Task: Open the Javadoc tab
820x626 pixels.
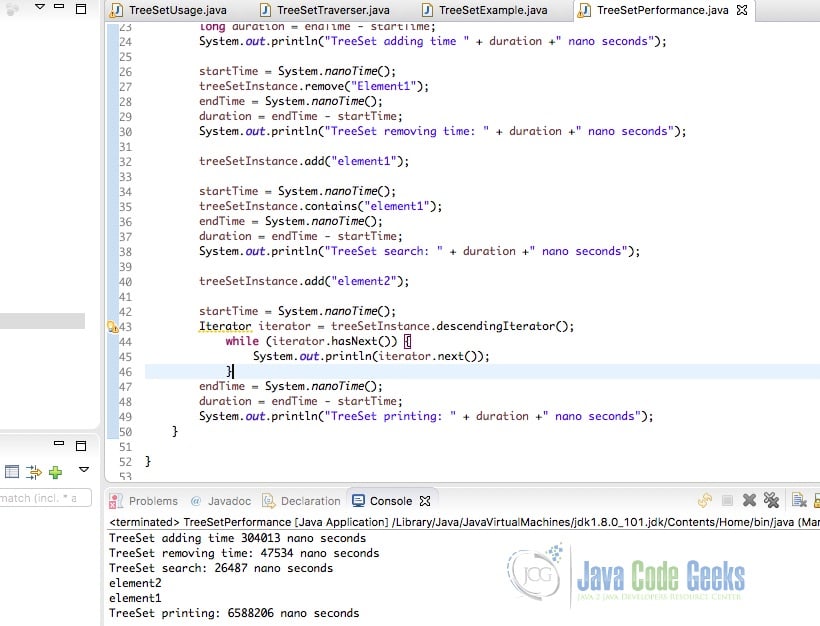Action: coord(221,501)
